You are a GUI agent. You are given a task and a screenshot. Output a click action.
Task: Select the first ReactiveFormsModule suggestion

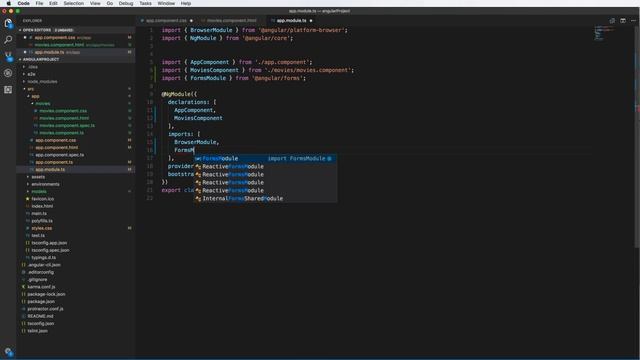pos(265,167)
